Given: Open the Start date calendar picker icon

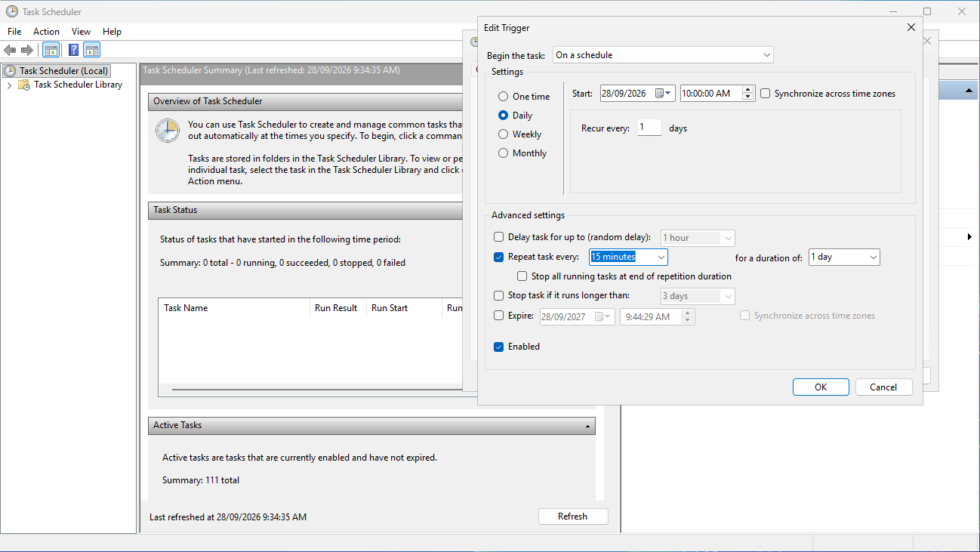Looking at the screenshot, I should click(x=664, y=94).
